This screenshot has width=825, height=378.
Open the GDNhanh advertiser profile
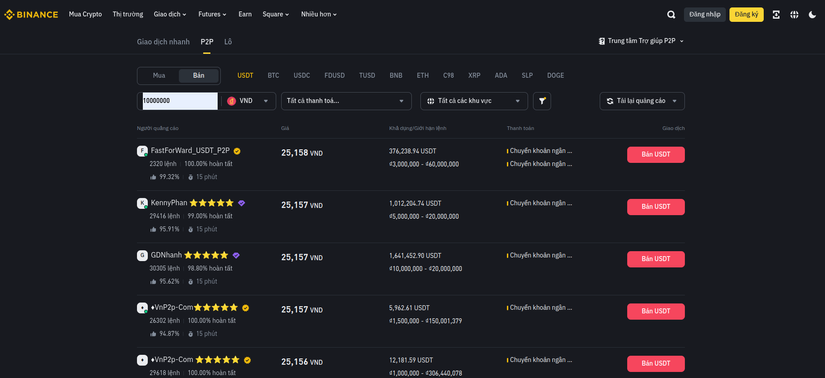click(x=166, y=255)
